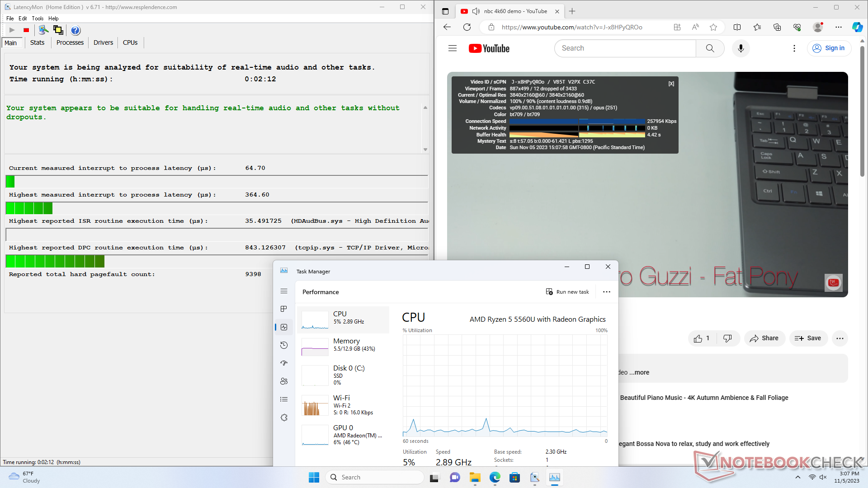Open Task Manager Services puzzle icon
Image resolution: width=868 pixels, height=488 pixels.
point(284,418)
